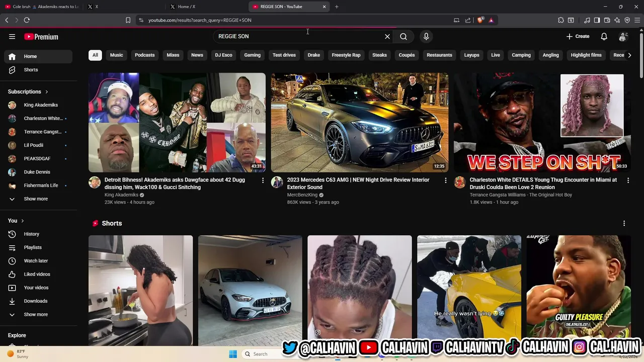Viewport: 644px width, 362px height.
Task: Expand the Subscriptions section chevron
Action: tap(47, 92)
